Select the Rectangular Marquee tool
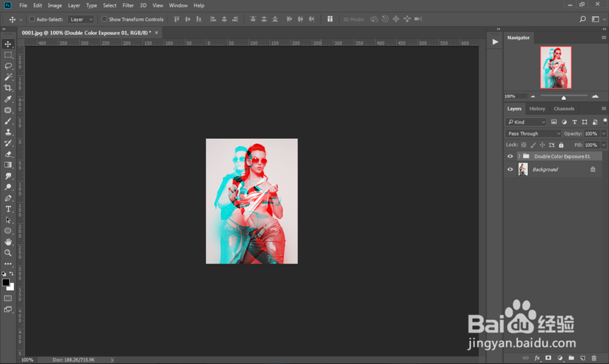The height and width of the screenshot is (364, 609). (x=8, y=55)
